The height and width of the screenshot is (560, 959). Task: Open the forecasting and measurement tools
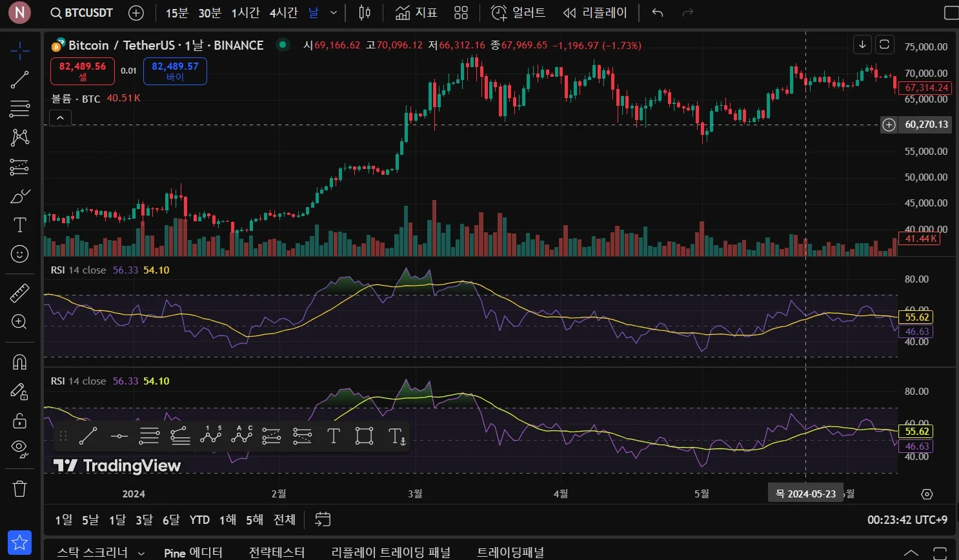19,167
